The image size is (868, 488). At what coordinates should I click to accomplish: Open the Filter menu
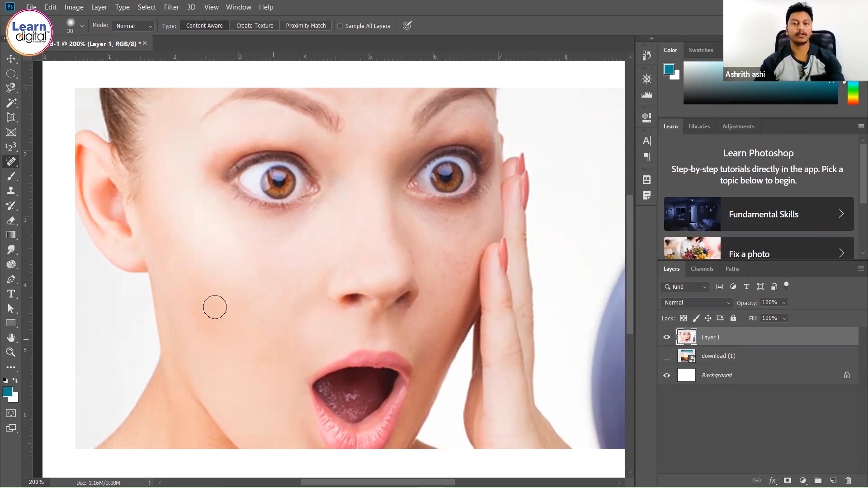click(171, 7)
